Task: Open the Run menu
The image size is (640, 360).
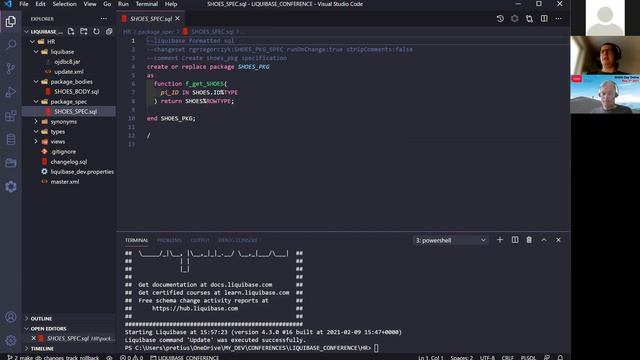Action: tap(123, 4)
